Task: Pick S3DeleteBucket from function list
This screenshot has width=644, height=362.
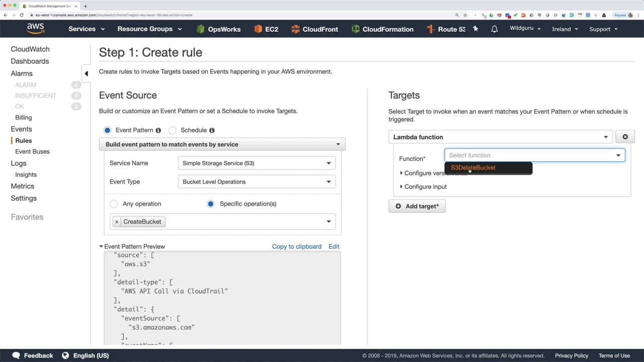Action: click(473, 168)
